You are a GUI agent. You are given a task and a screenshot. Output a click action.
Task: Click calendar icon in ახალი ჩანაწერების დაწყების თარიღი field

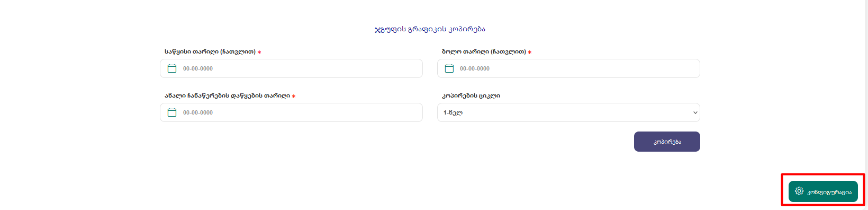click(172, 112)
